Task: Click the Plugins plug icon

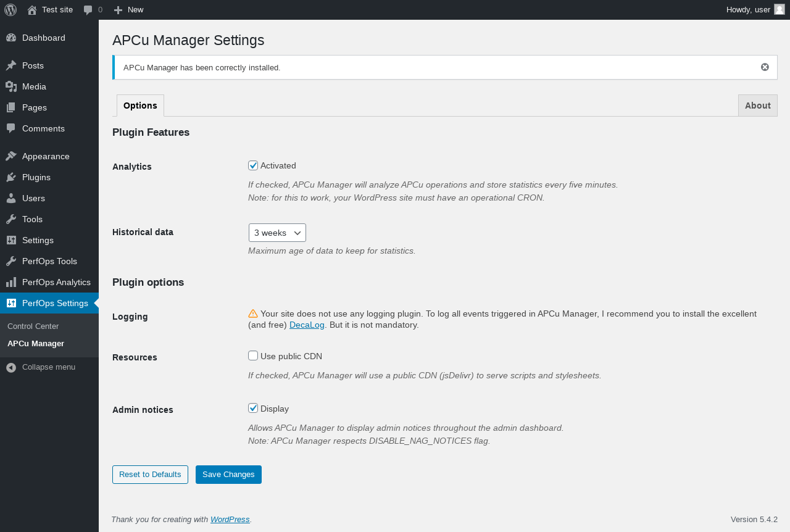Action: 11,177
